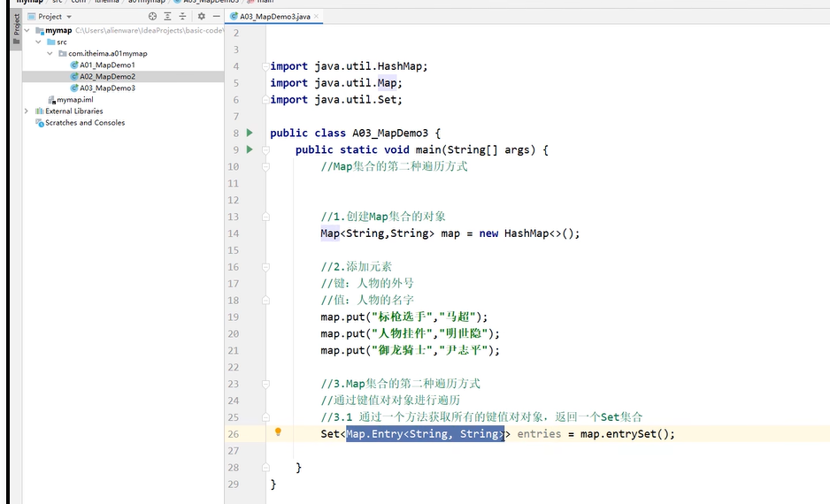Click map.put line with 马超

click(403, 317)
